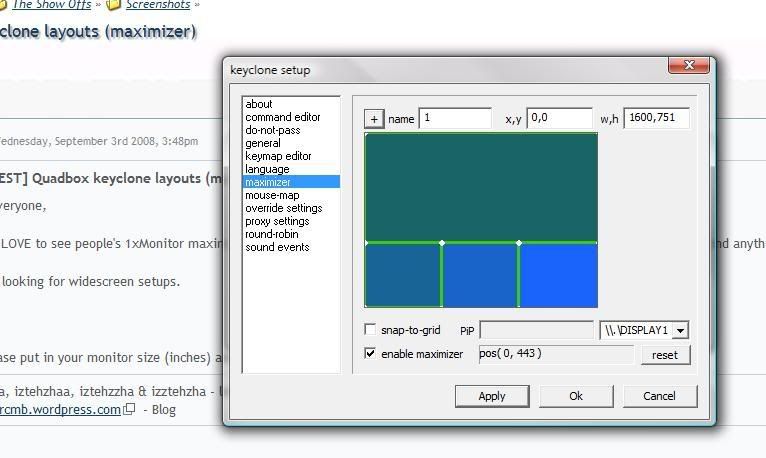Select the bottom-middle blue region
The width and height of the screenshot is (766, 458).
(480, 275)
